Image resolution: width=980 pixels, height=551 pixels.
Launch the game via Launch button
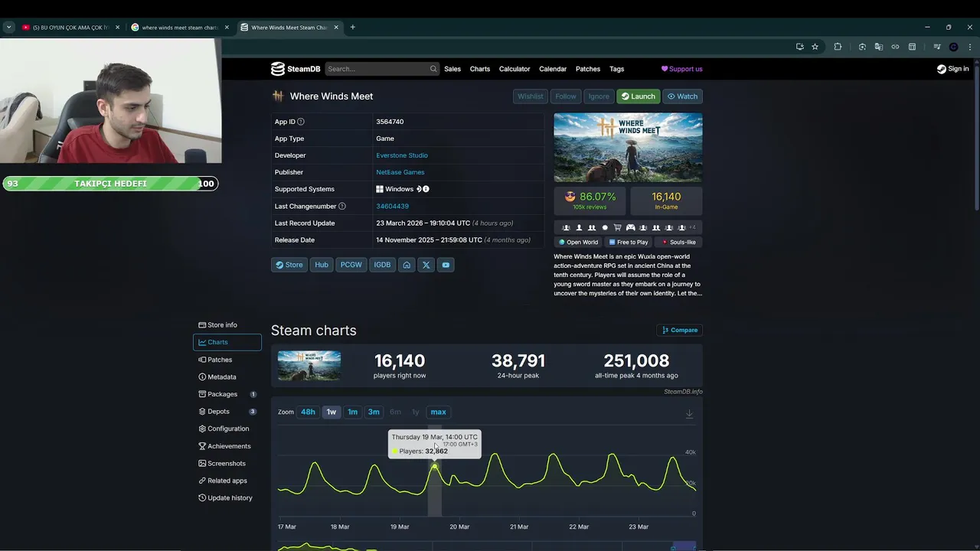[638, 96]
